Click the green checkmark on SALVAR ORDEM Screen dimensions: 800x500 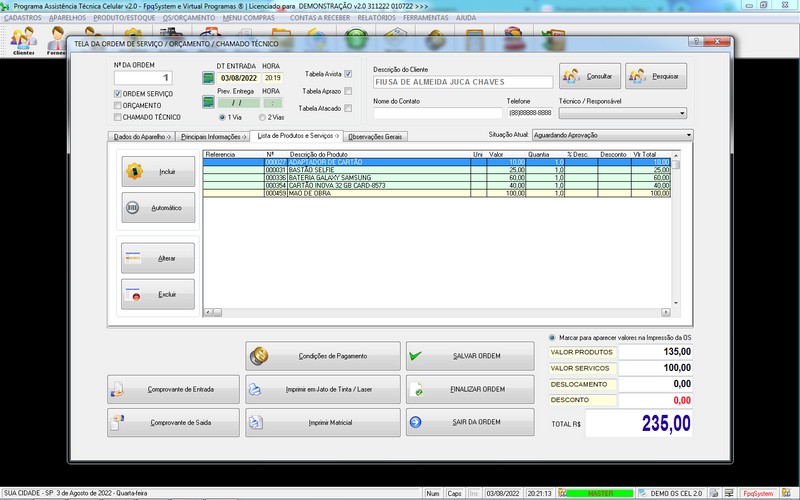(x=415, y=356)
